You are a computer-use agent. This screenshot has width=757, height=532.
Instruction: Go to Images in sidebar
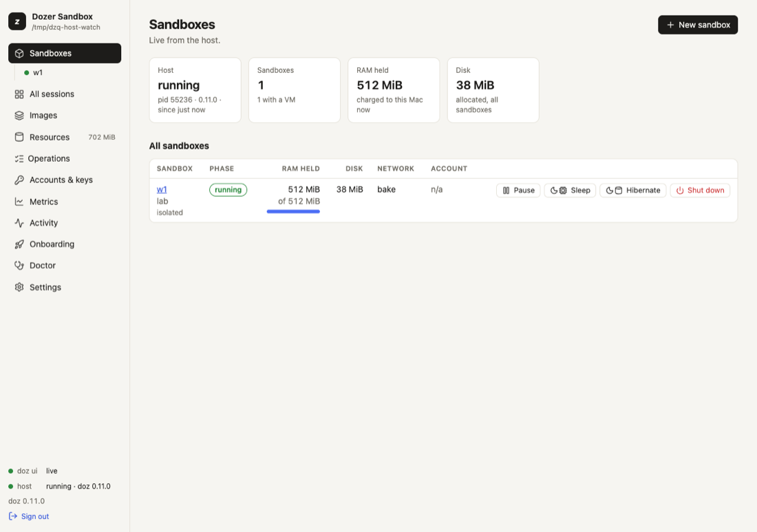[x=65, y=116]
